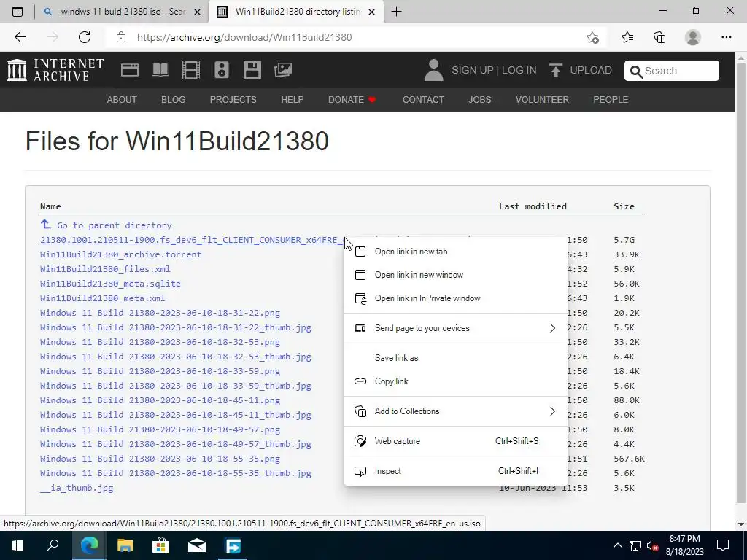Choose Open link in InPrivate window
Viewport: 747px width, 560px height.
point(455,298)
